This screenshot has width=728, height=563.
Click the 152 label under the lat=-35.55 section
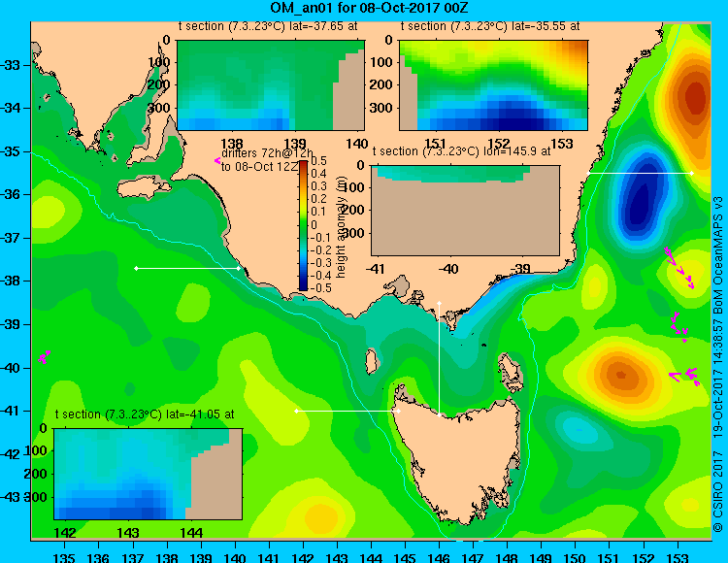click(x=498, y=144)
